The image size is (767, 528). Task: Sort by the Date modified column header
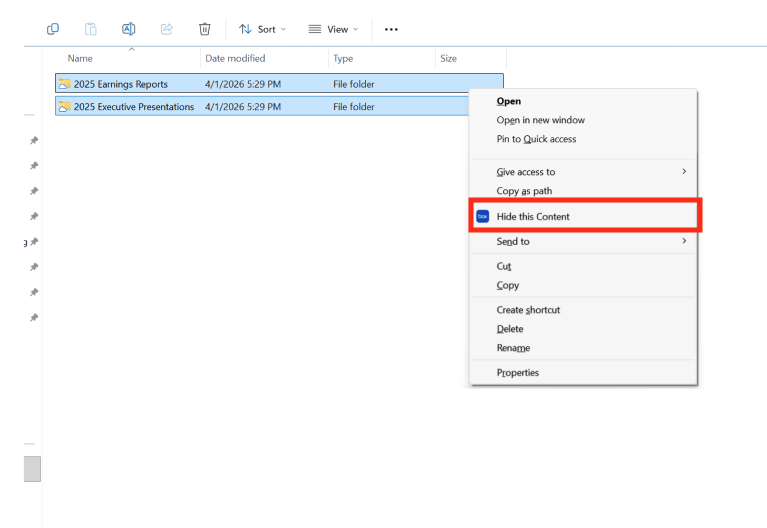pyautogui.click(x=235, y=58)
